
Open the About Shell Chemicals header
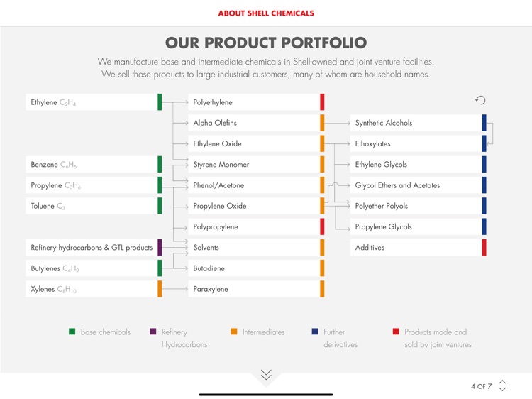tap(266, 13)
